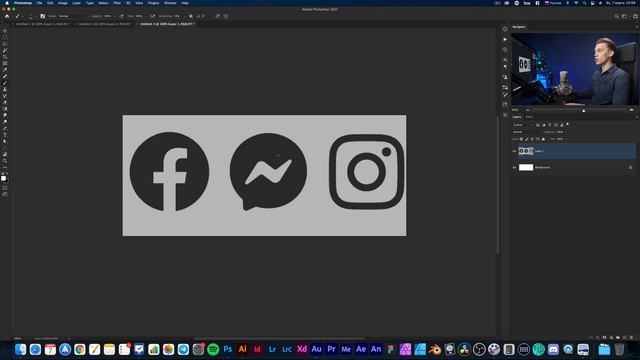Select the Layers panel tab
Viewport: 640px width, 360px height.
point(517,117)
